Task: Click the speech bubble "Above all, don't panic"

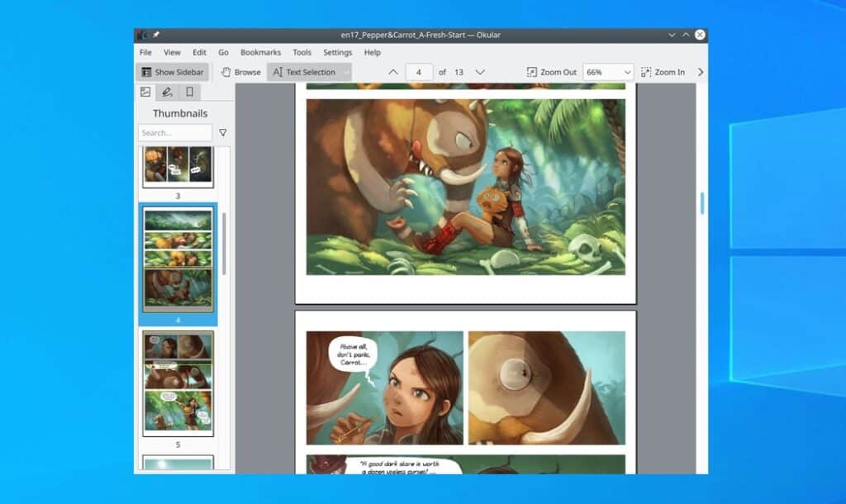Action: click(x=354, y=354)
